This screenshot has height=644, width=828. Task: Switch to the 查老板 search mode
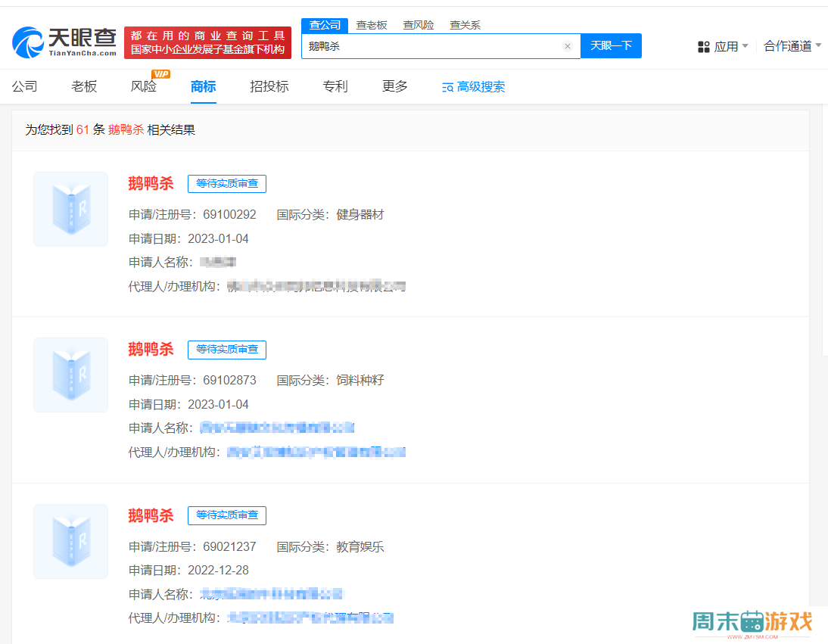pyautogui.click(x=372, y=25)
